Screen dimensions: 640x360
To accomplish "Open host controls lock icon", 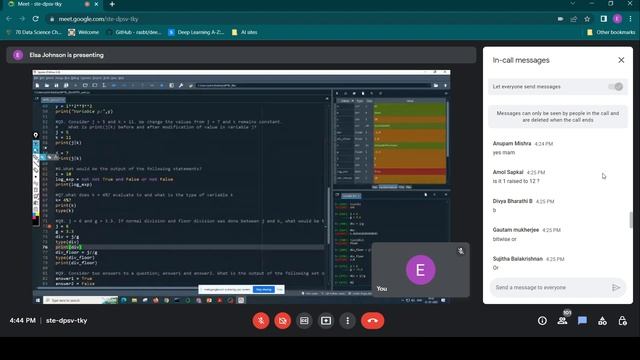I will tap(622, 321).
